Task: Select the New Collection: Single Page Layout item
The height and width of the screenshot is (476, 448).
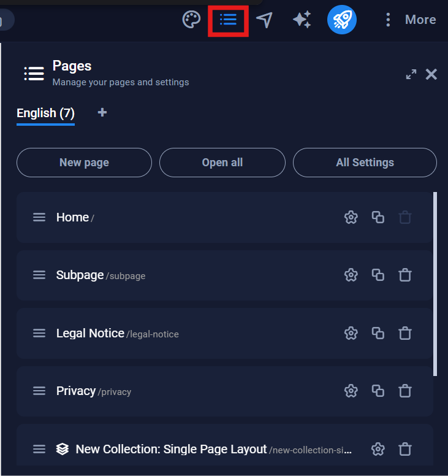Action: coord(171,449)
